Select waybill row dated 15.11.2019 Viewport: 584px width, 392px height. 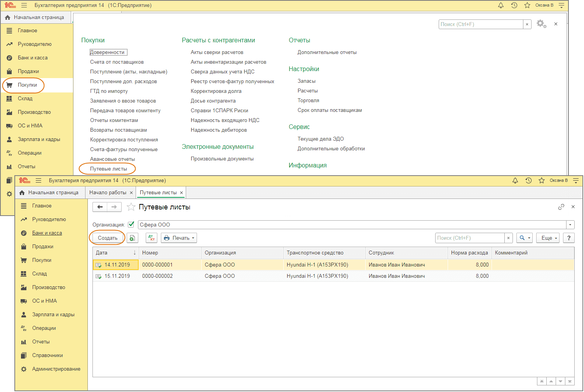[x=333, y=276]
